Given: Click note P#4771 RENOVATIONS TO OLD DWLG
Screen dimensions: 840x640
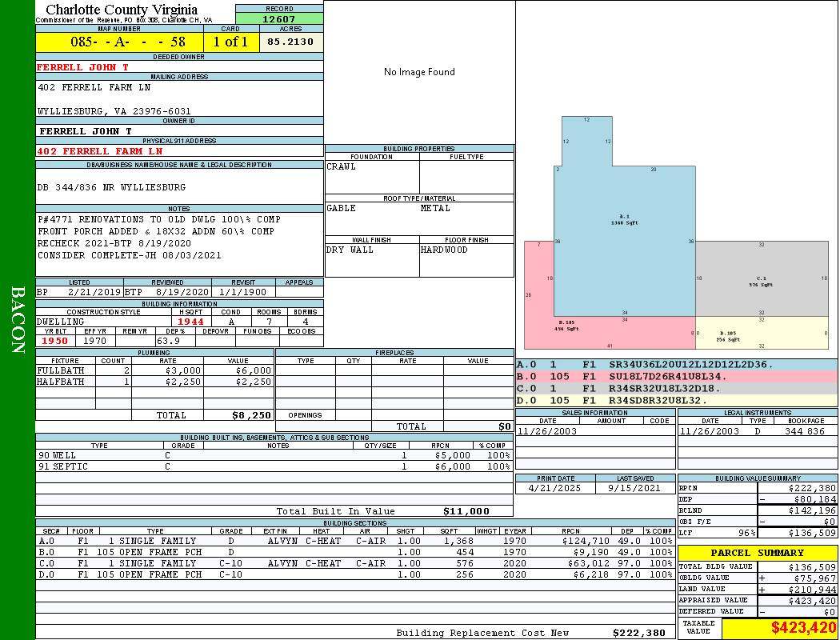Looking at the screenshot, I should pos(159,219).
